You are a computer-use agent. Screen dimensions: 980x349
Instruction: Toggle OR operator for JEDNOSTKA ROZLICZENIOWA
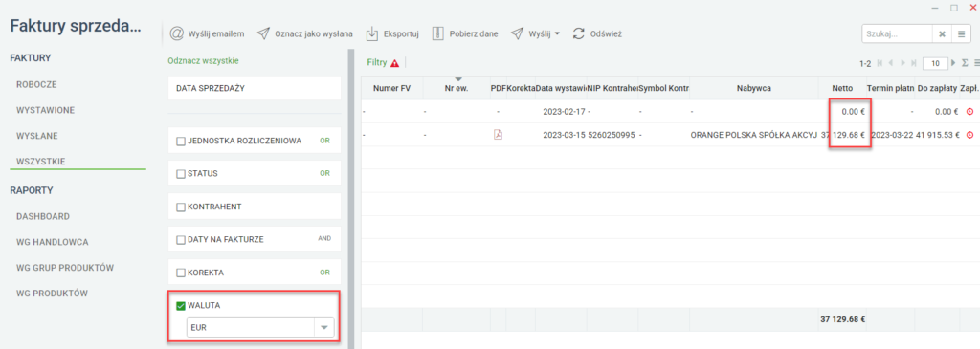(x=324, y=141)
